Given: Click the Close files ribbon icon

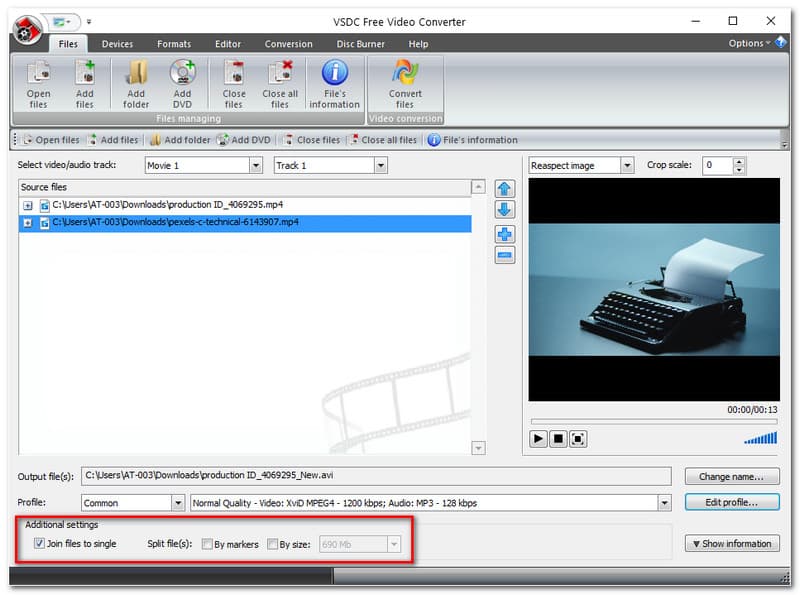Looking at the screenshot, I should 234,84.
